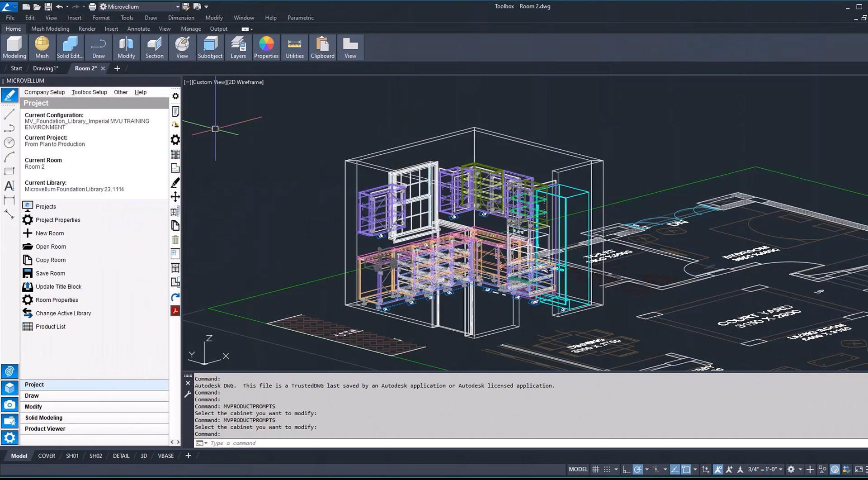Open the Solid Modeling panel section
The height and width of the screenshot is (480, 868).
coord(94,418)
